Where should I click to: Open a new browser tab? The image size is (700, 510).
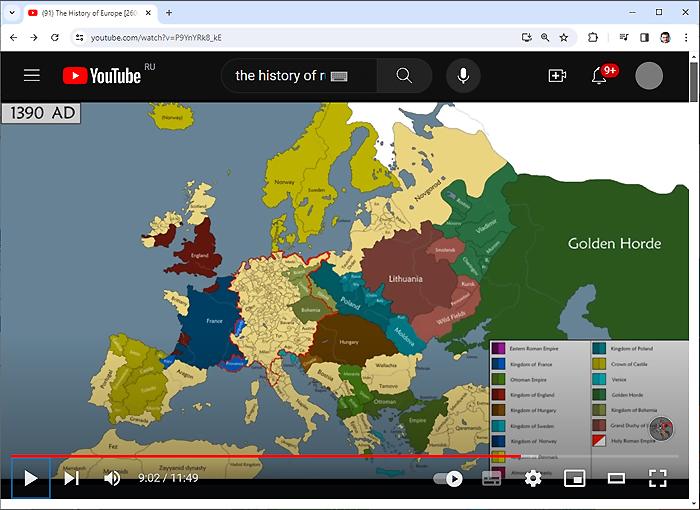tap(169, 13)
